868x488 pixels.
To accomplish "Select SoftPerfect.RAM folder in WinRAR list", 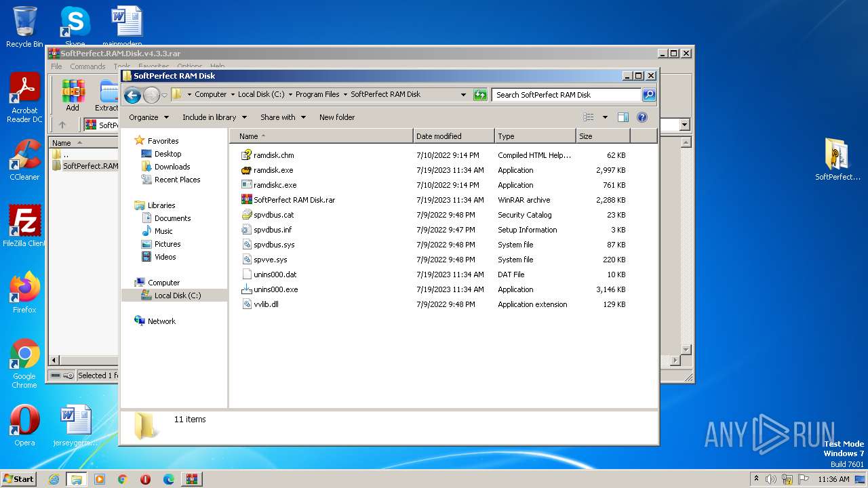I will click(85, 166).
